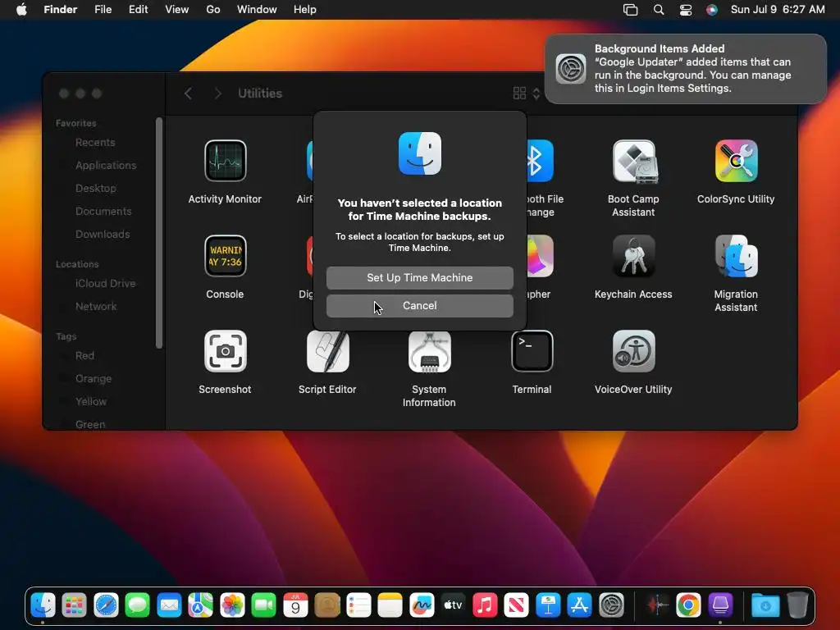Open Mail from the Dock
The height and width of the screenshot is (630, 840).
[169, 605]
